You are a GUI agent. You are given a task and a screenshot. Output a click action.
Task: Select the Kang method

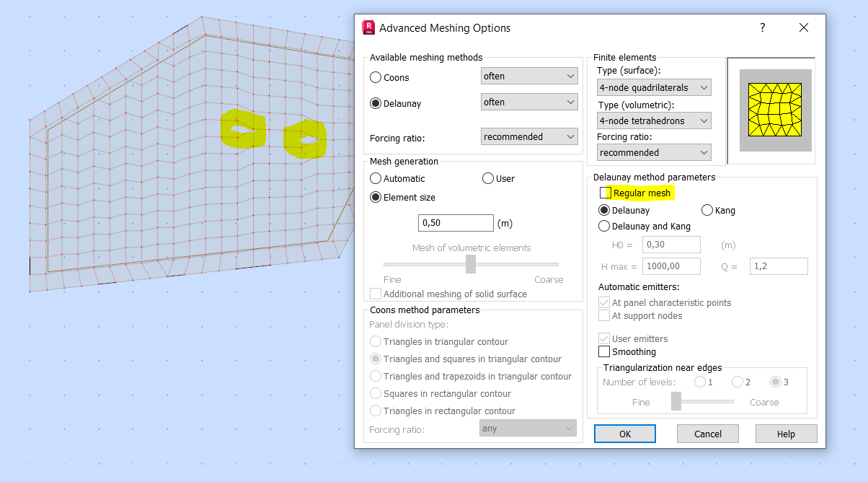click(x=707, y=210)
